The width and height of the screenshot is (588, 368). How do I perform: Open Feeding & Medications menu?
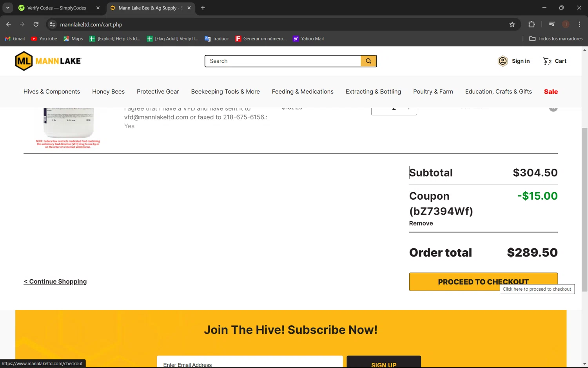(x=303, y=91)
